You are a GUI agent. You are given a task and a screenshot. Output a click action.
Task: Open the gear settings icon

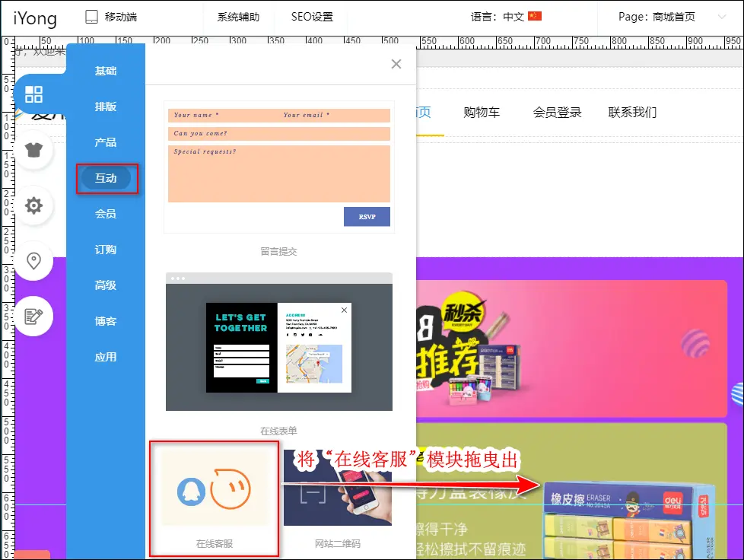(x=33, y=205)
